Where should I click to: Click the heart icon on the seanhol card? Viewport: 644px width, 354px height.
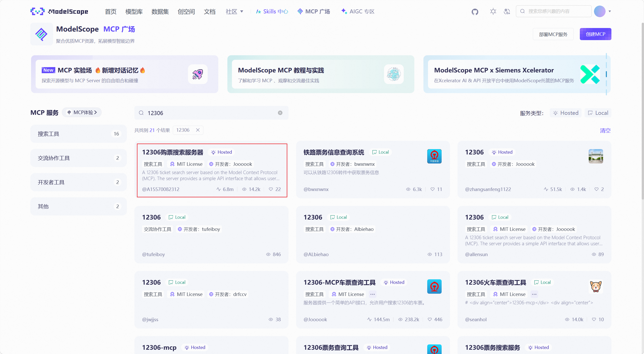(594, 319)
